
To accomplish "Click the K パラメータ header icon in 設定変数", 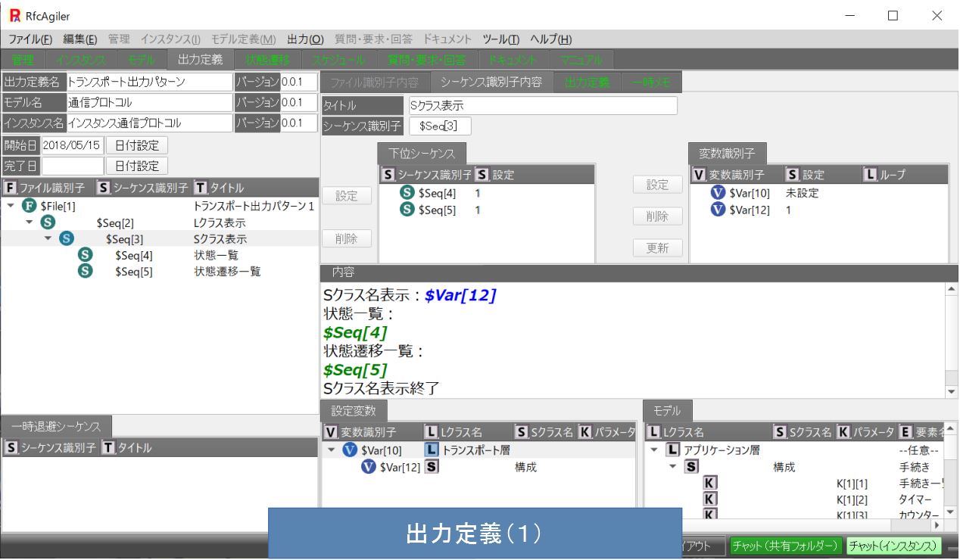I will pos(584,432).
